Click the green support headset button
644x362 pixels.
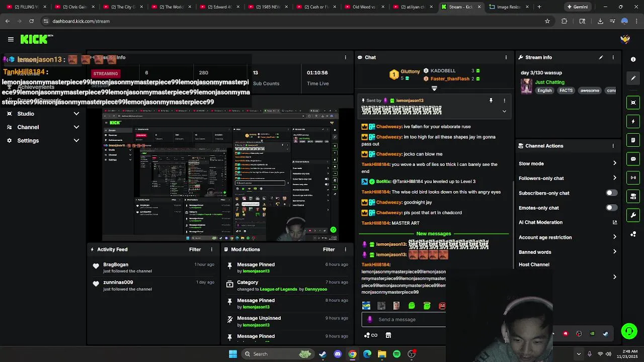[x=629, y=331]
